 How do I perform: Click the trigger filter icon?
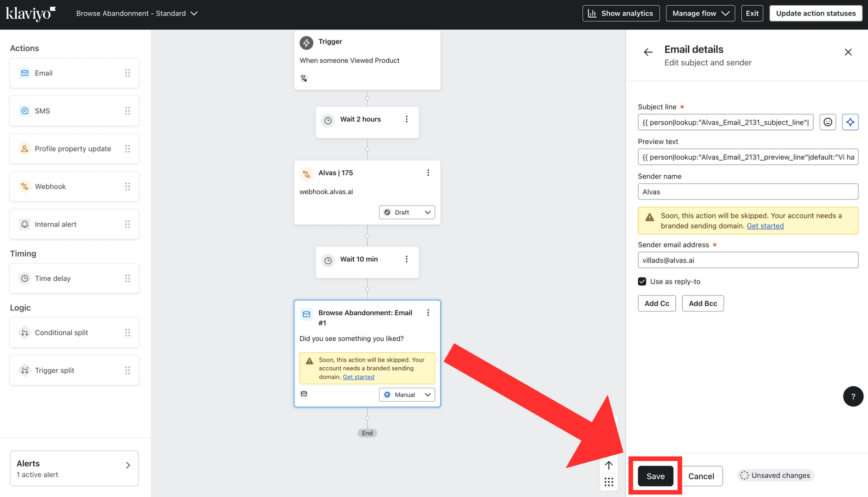(304, 78)
